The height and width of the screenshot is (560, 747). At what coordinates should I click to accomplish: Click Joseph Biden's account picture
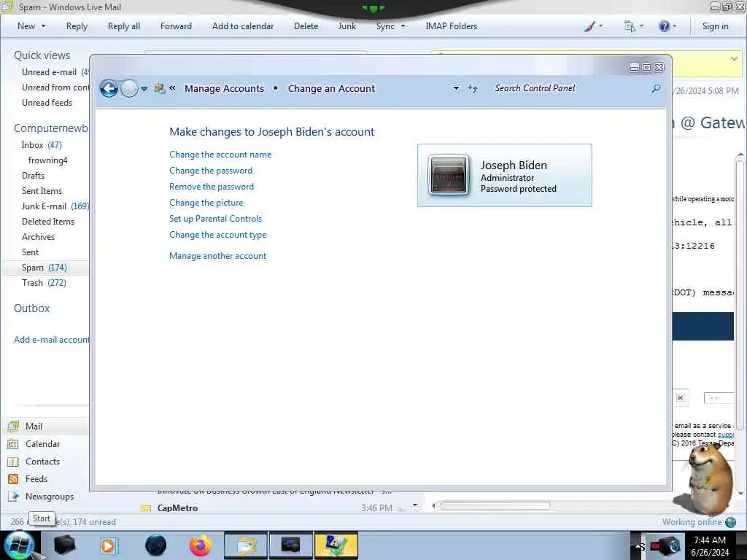tap(448, 175)
